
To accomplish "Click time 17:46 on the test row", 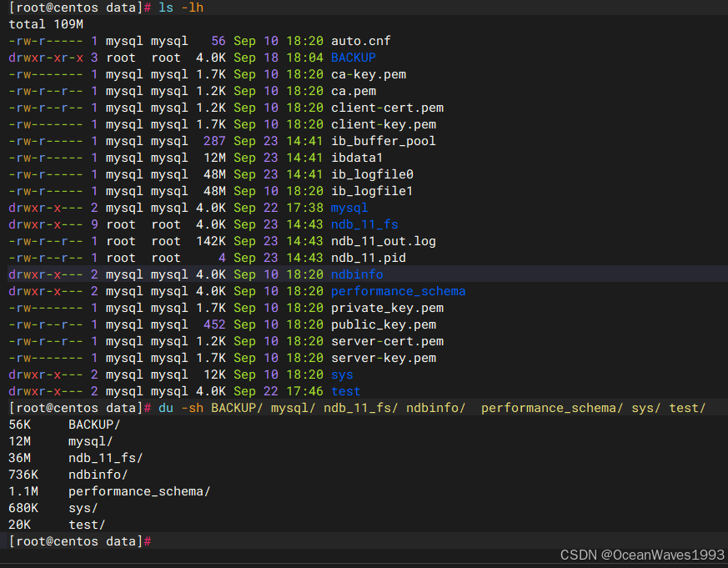I will [x=304, y=391].
